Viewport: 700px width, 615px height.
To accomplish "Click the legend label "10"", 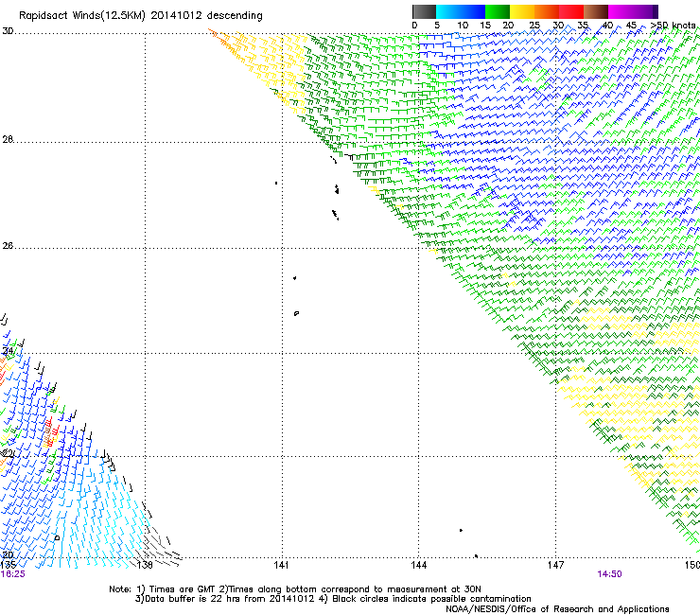I will click(463, 26).
